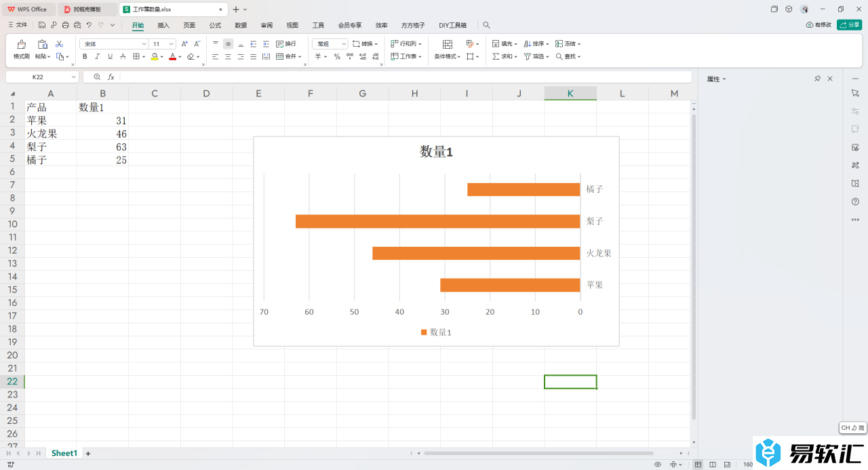Click the search magnifier icon beside DIY工具箱

click(x=486, y=25)
